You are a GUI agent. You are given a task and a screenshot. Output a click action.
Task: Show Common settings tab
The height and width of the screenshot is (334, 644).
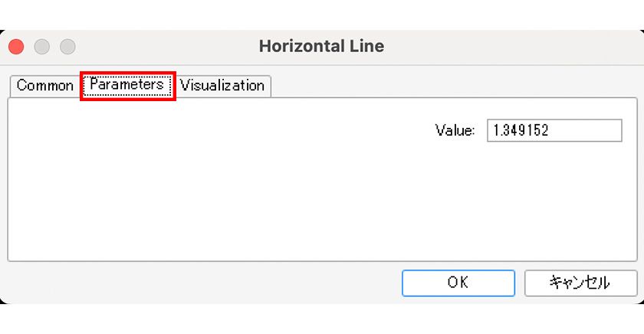tap(44, 86)
